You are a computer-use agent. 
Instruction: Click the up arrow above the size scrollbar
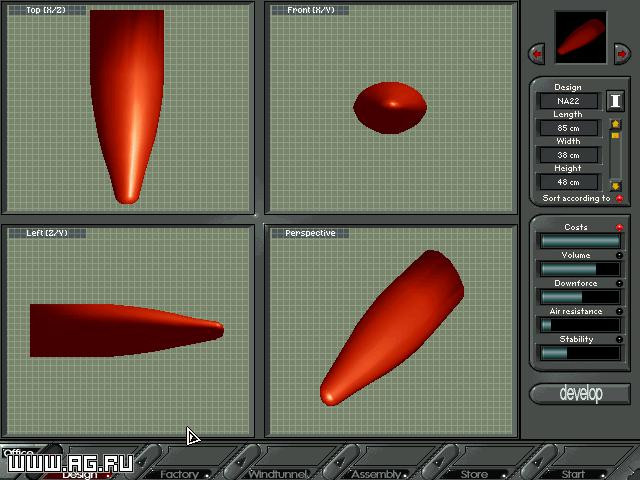pos(615,124)
